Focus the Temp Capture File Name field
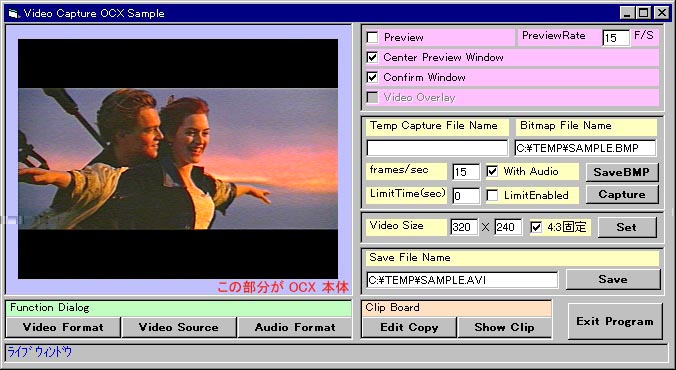 [437, 148]
